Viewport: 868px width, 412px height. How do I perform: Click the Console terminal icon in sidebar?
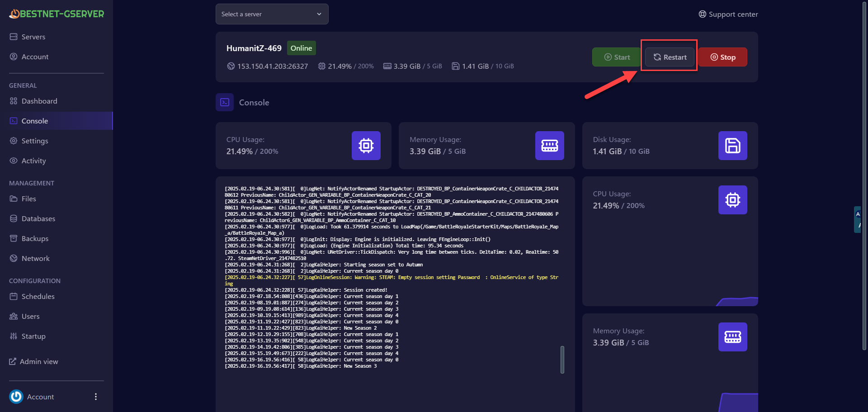click(x=14, y=121)
